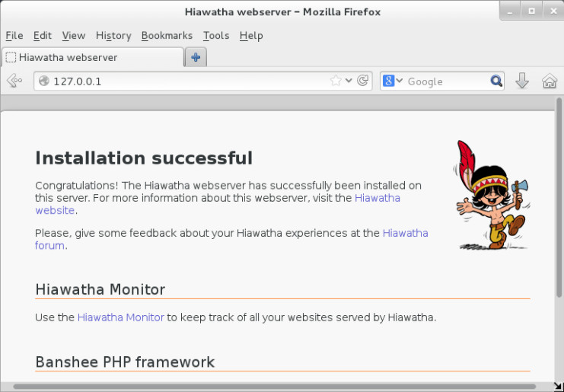
Task: Go back using the back arrow
Action: (14, 81)
